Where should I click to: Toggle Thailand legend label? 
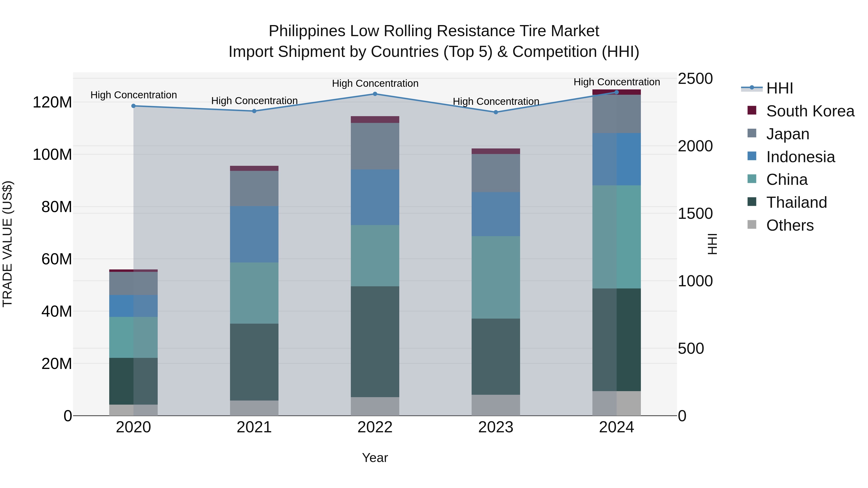pyautogui.click(x=797, y=202)
